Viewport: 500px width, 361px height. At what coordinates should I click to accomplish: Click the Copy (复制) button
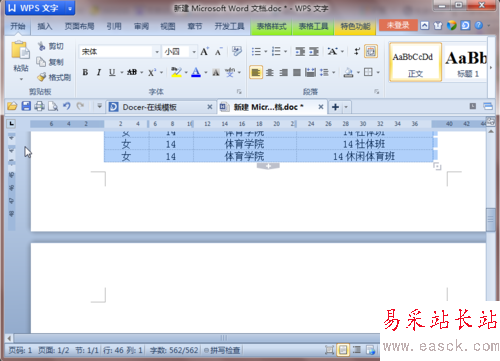coord(50,62)
